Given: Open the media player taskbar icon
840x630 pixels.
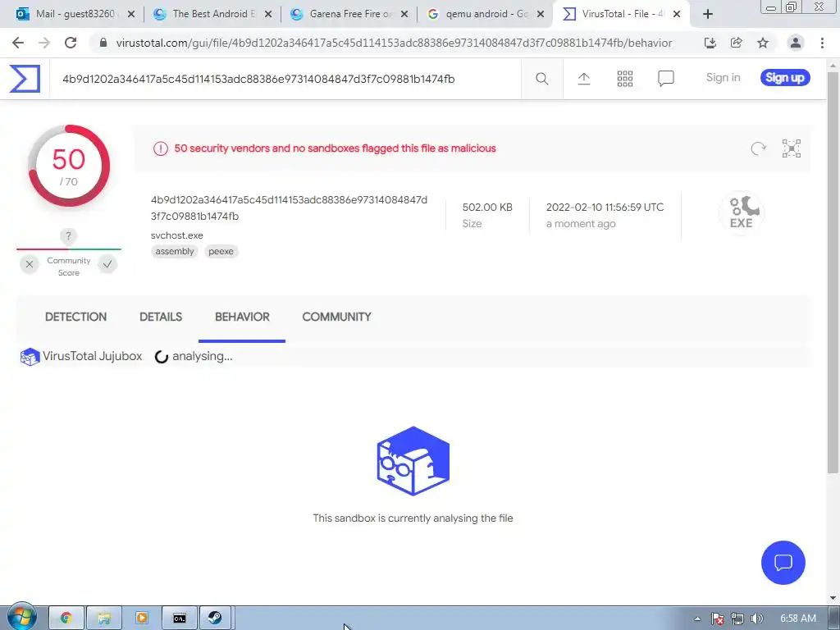Looking at the screenshot, I should coord(141,619).
